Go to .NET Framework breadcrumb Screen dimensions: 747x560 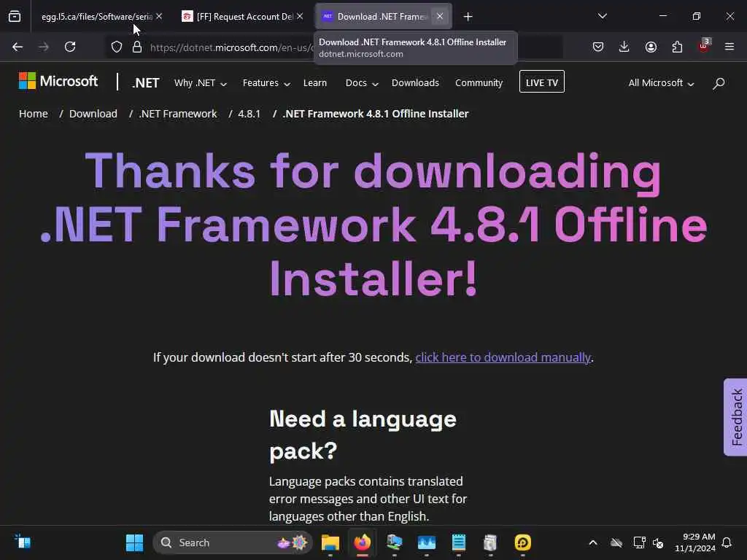coord(178,114)
